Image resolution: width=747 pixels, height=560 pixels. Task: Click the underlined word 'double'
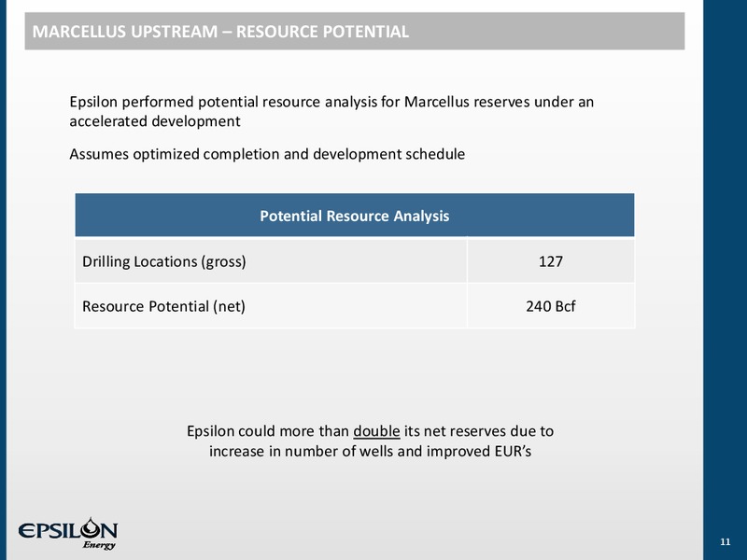pyautogui.click(x=376, y=431)
